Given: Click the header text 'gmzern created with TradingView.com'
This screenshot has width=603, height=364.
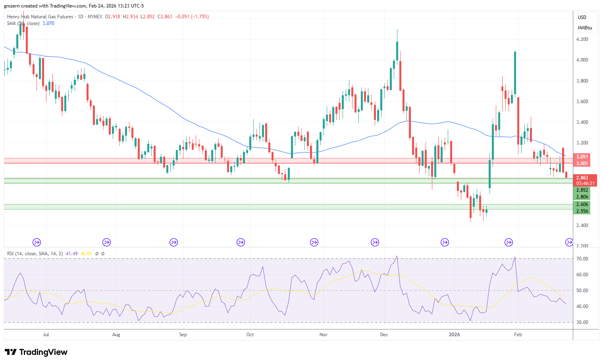Looking at the screenshot, I should [45, 6].
